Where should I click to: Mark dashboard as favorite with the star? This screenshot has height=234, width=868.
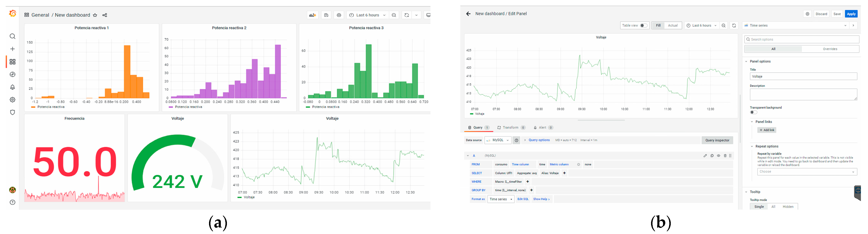coord(95,15)
